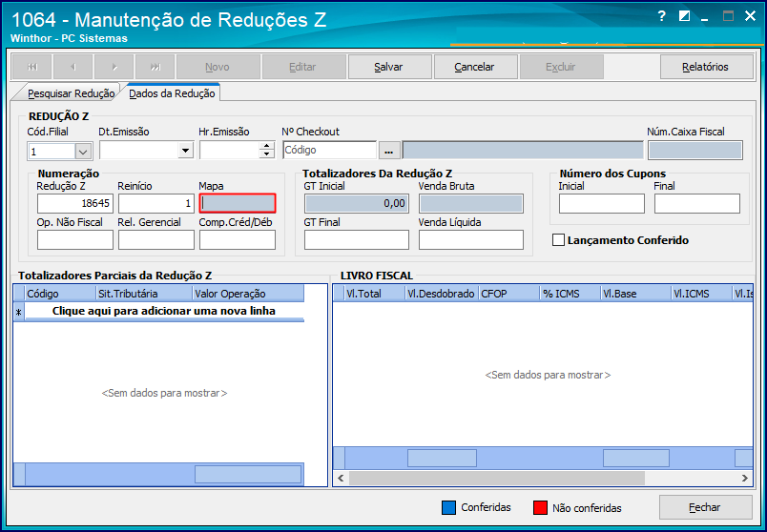Open help question mark icon in title bar
Image resolution: width=767 pixels, height=532 pixels.
pos(661,16)
